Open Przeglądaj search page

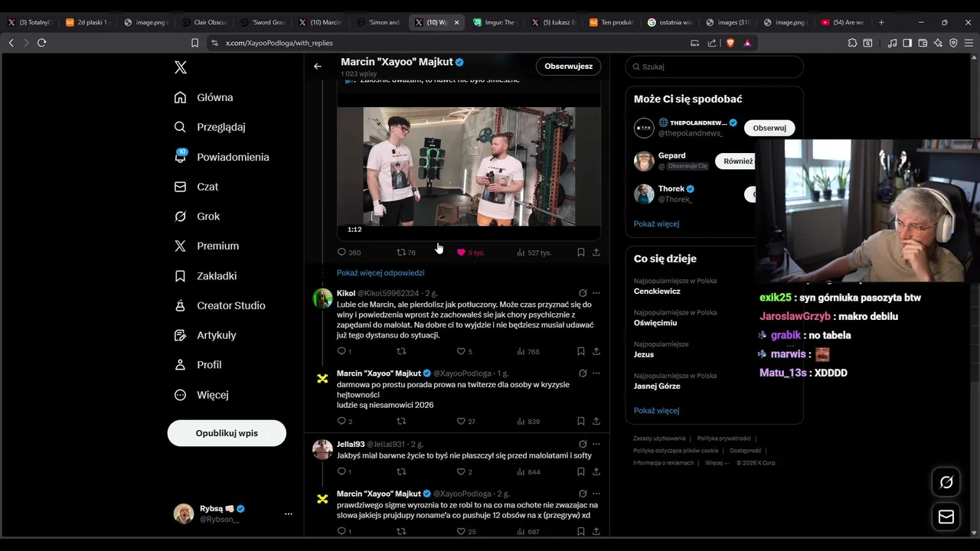(x=210, y=127)
